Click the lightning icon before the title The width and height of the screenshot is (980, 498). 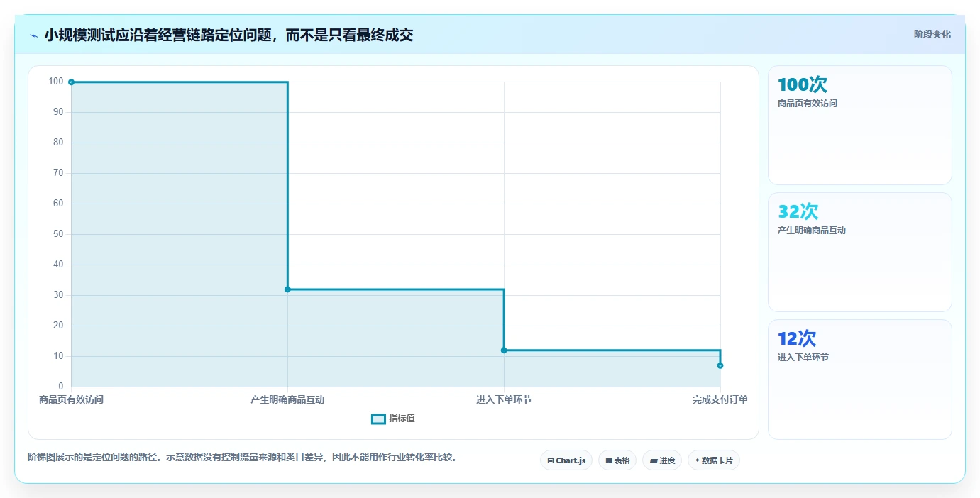pyautogui.click(x=34, y=35)
